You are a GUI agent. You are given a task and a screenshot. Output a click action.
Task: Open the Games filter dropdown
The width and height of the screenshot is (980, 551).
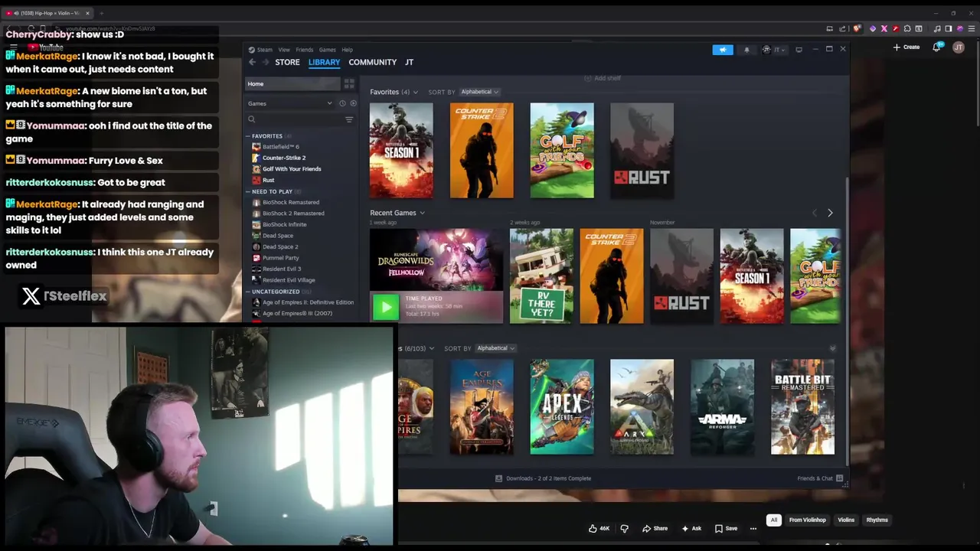290,103
